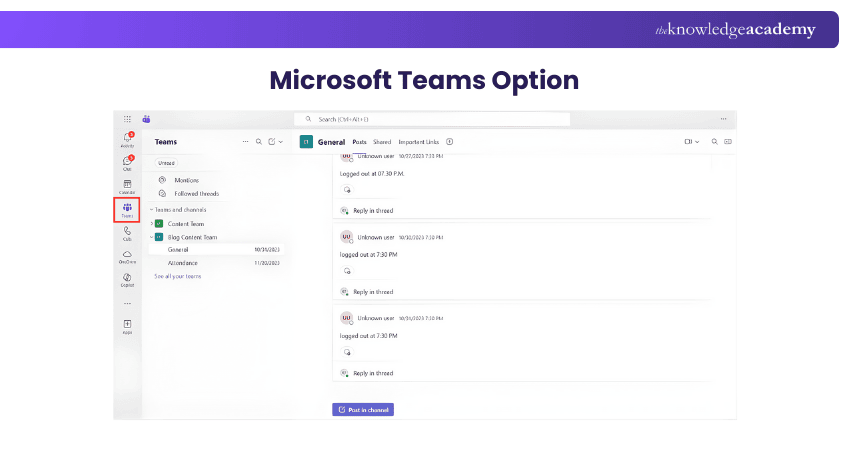The width and height of the screenshot is (850, 450).
Task: Select the Teams icon in sidebar
Action: coord(127,210)
